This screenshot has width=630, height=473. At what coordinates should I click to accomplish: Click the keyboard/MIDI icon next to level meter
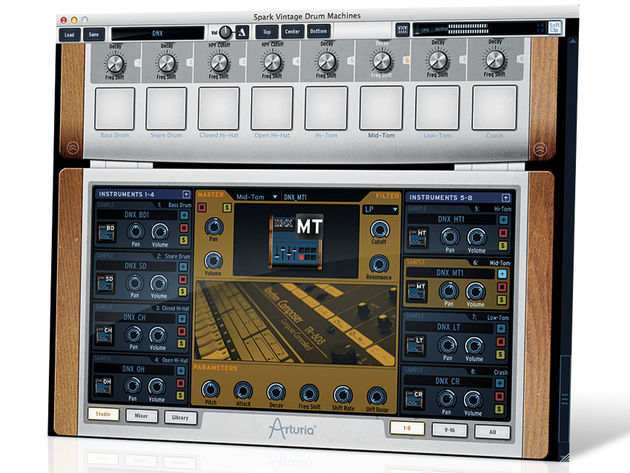tap(402, 30)
